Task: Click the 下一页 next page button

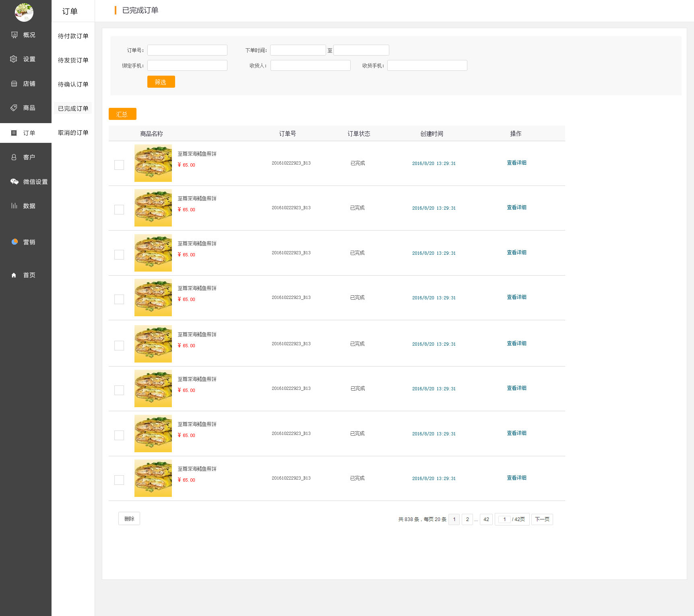Action: tap(542, 519)
